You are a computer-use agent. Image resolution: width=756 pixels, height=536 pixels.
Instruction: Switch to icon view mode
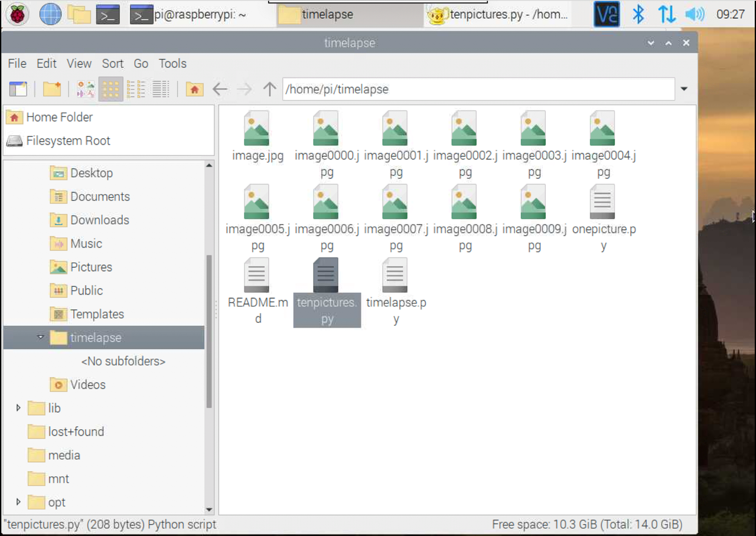click(111, 89)
